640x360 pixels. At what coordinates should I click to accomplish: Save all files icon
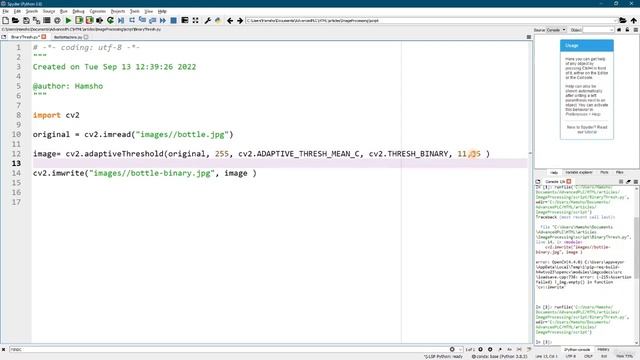[x=36, y=20]
